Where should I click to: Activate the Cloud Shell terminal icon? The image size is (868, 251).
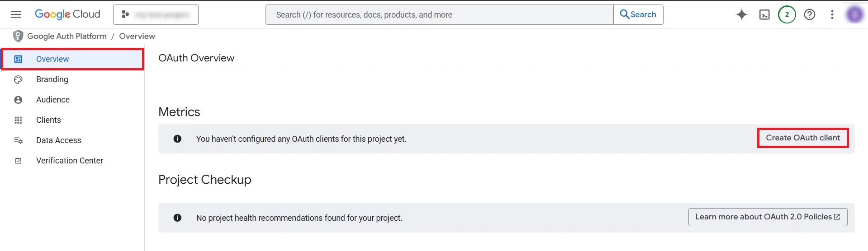click(x=764, y=15)
